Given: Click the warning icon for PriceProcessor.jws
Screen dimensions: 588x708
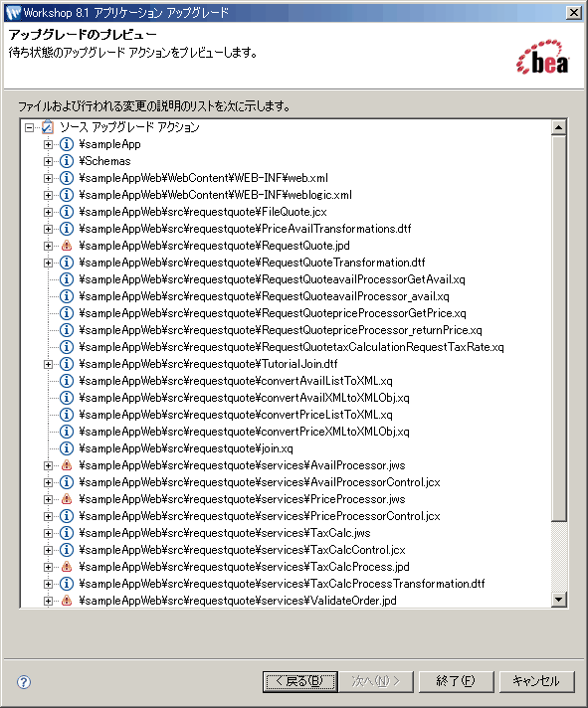Looking at the screenshot, I should click(67, 499).
